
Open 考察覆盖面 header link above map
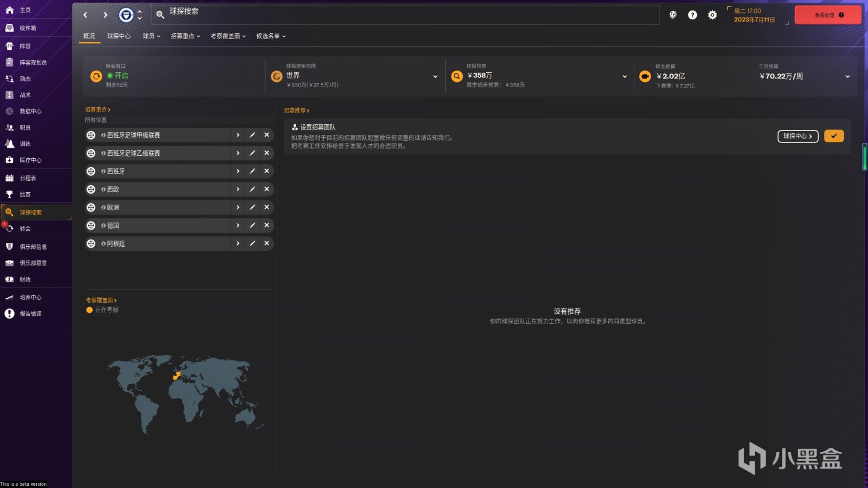[x=101, y=300]
